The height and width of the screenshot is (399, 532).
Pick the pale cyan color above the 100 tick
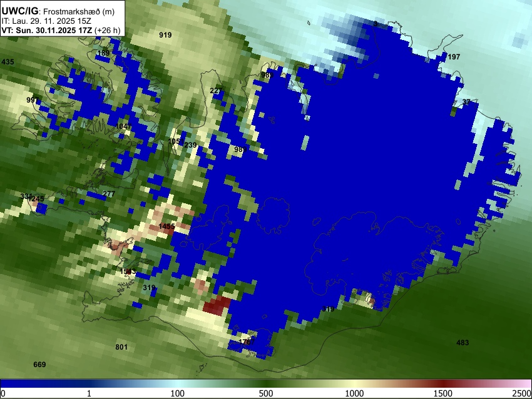pyautogui.click(x=178, y=383)
